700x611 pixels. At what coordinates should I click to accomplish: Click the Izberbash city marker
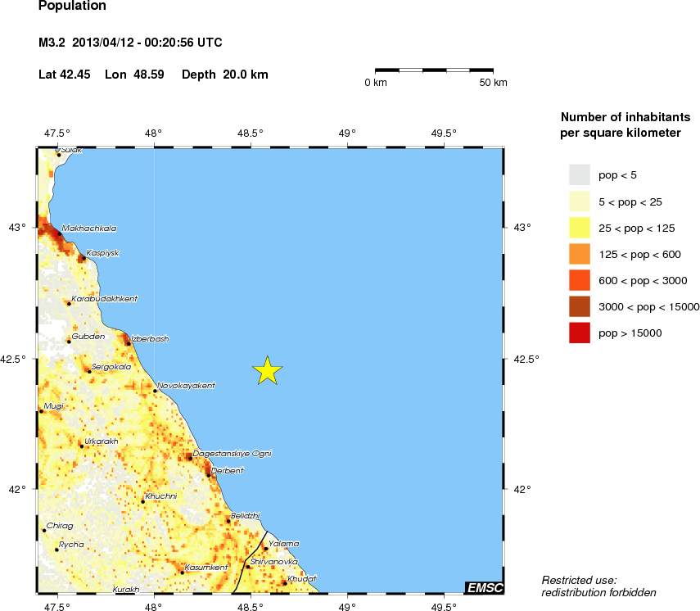[129, 343]
